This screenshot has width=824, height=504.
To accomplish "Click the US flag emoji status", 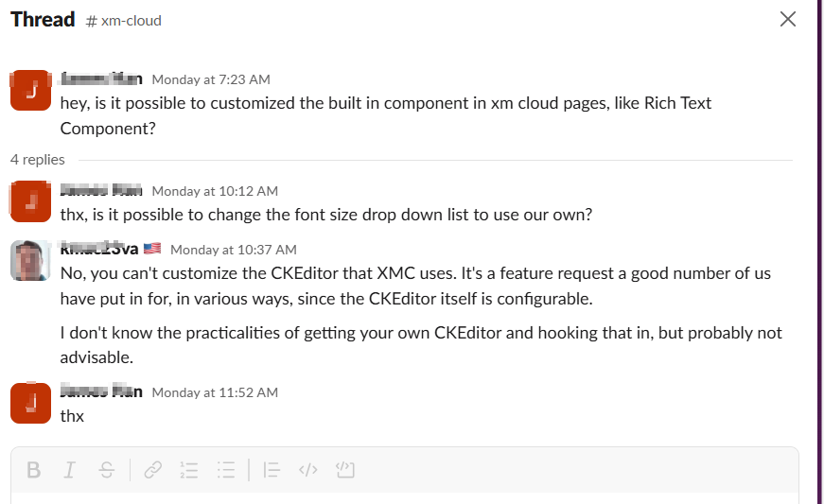I will tap(152, 250).
